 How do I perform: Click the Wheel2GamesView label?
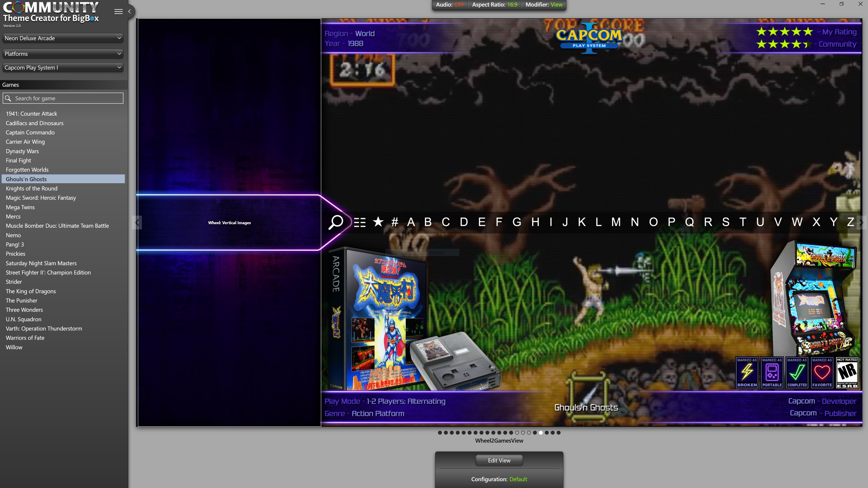click(499, 441)
